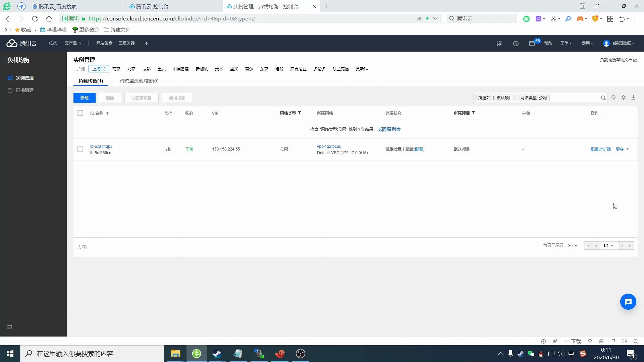This screenshot has width=644, height=362.
Task: Open the Windows Start menu
Action: pyautogui.click(x=10, y=354)
